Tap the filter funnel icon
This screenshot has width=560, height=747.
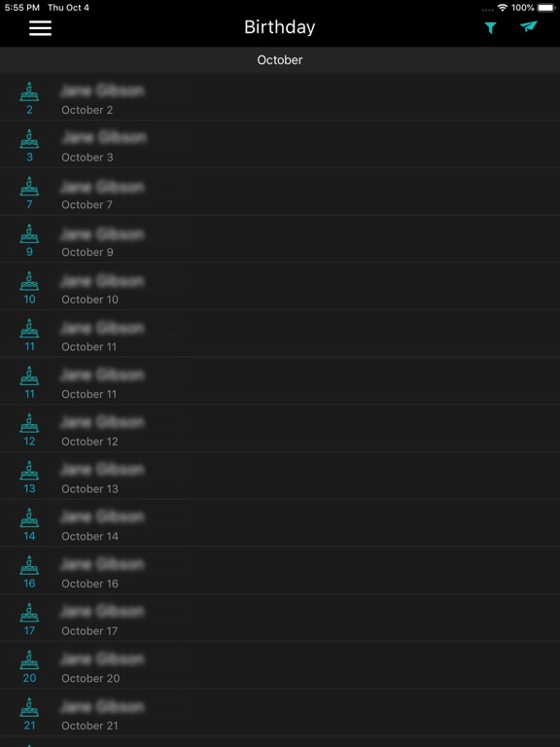click(x=490, y=28)
